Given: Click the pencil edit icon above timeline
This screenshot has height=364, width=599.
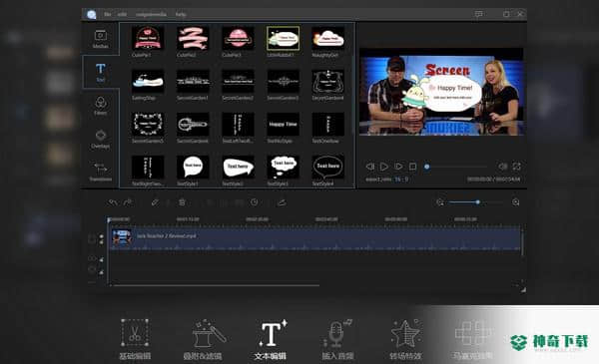Looking at the screenshot, I should (x=155, y=202).
